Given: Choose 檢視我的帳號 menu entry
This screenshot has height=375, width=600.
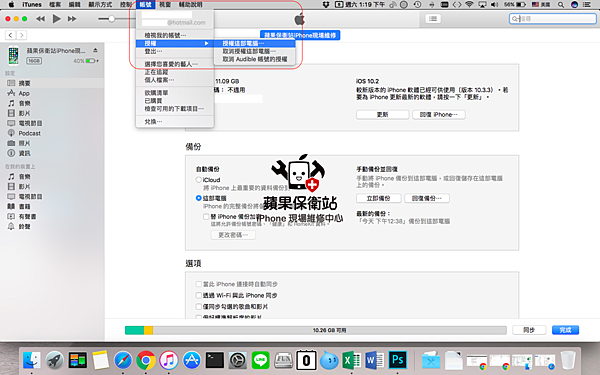Looking at the screenshot, I should 175,35.
